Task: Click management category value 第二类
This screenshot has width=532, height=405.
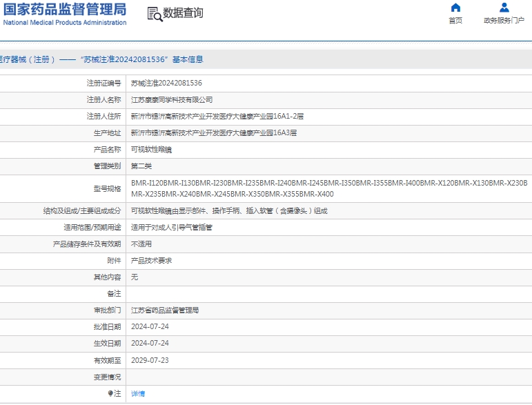Action: (x=141, y=166)
